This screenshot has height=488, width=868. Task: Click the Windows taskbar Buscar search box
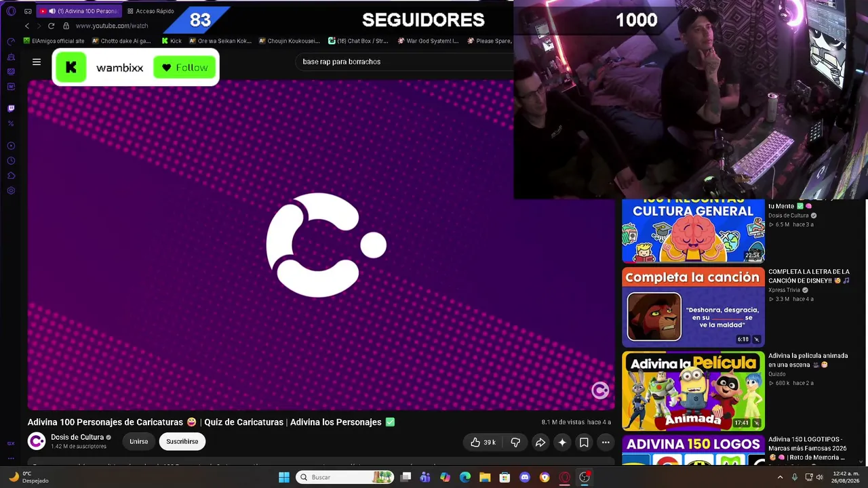tap(346, 477)
